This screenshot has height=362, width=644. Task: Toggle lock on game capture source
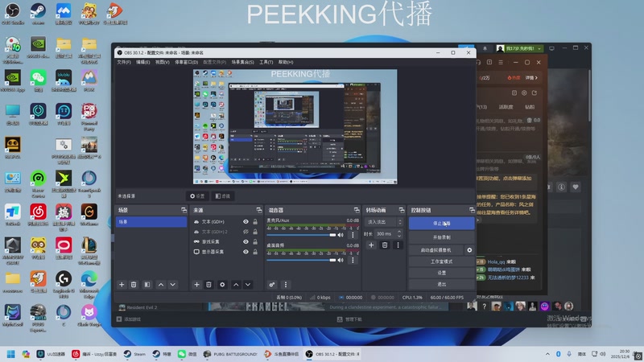pos(255,242)
